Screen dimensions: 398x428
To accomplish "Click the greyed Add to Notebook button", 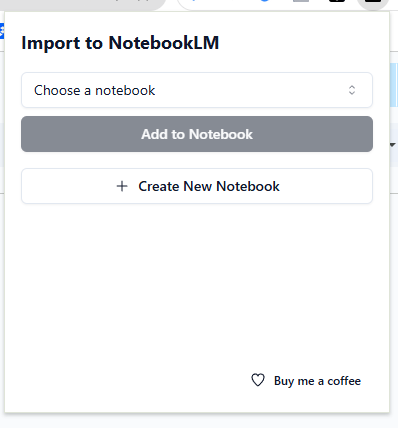I will pos(197,134).
